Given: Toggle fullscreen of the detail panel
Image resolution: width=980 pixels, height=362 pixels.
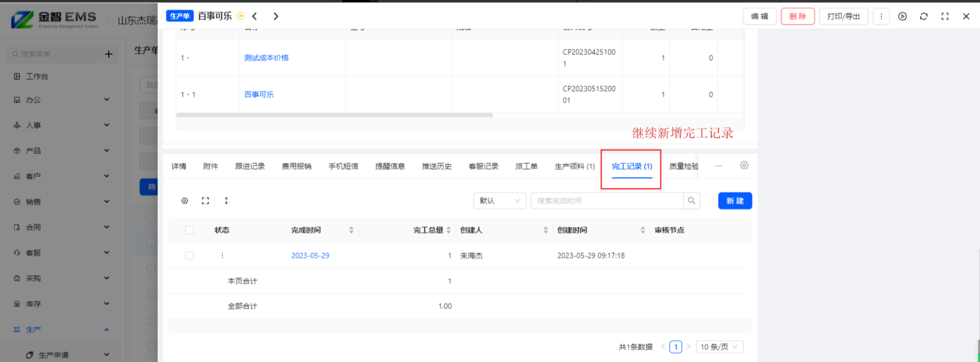Looking at the screenshot, I should pyautogui.click(x=945, y=16).
